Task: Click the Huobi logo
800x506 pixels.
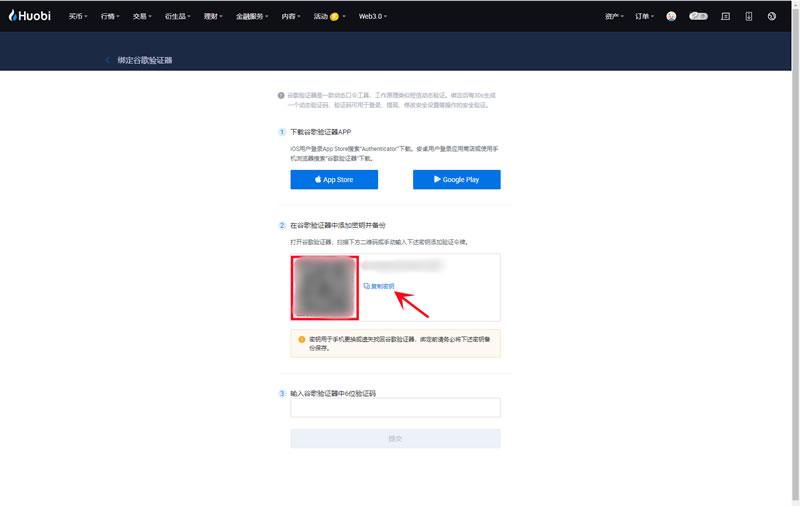Action: (x=30, y=16)
